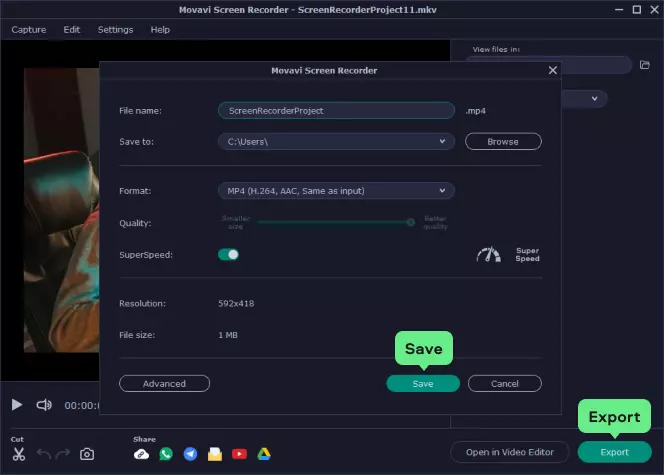Share via the cloud link icon
This screenshot has height=475, width=664.
click(x=141, y=454)
